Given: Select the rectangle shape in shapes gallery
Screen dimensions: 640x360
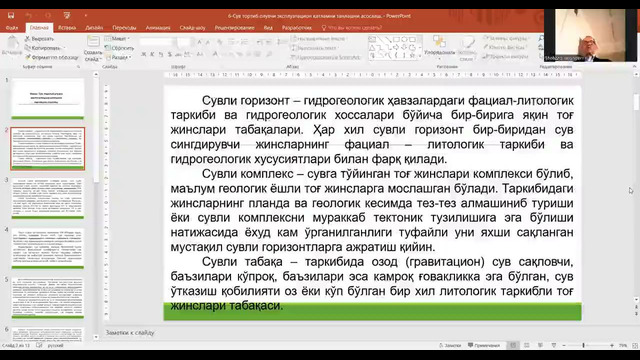Looking at the screenshot, I should click(396, 40).
